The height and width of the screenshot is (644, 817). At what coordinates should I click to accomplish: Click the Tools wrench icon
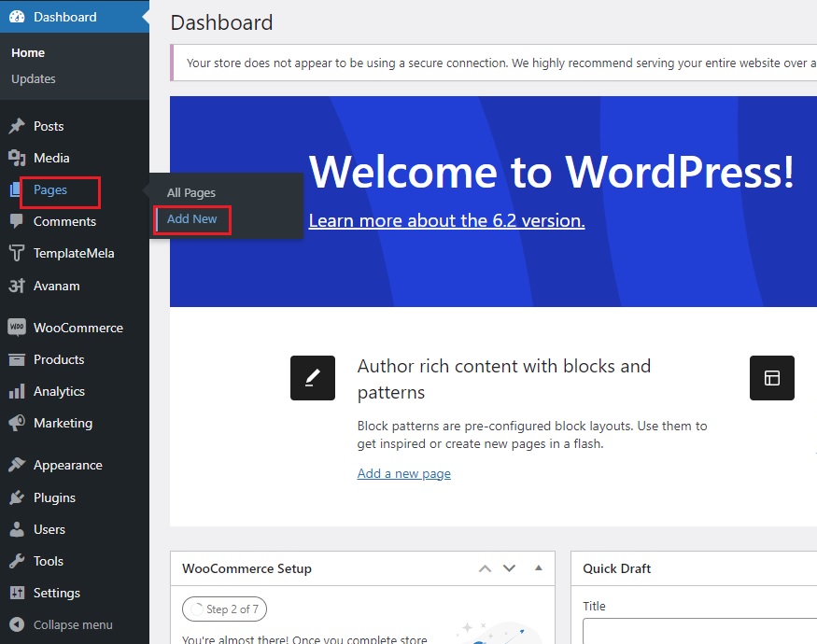coord(17,561)
